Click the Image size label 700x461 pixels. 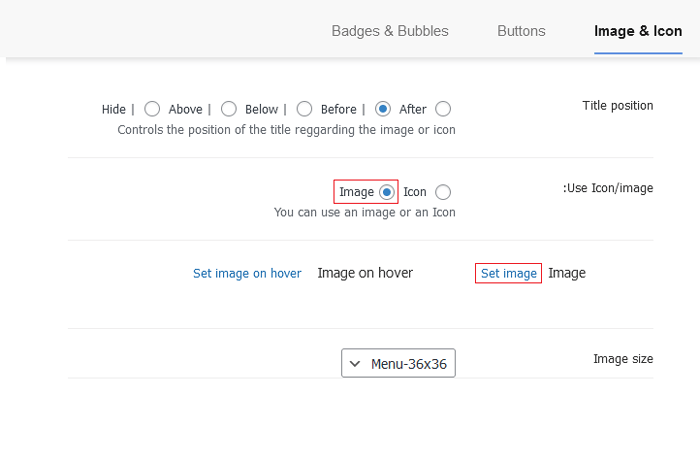click(623, 359)
